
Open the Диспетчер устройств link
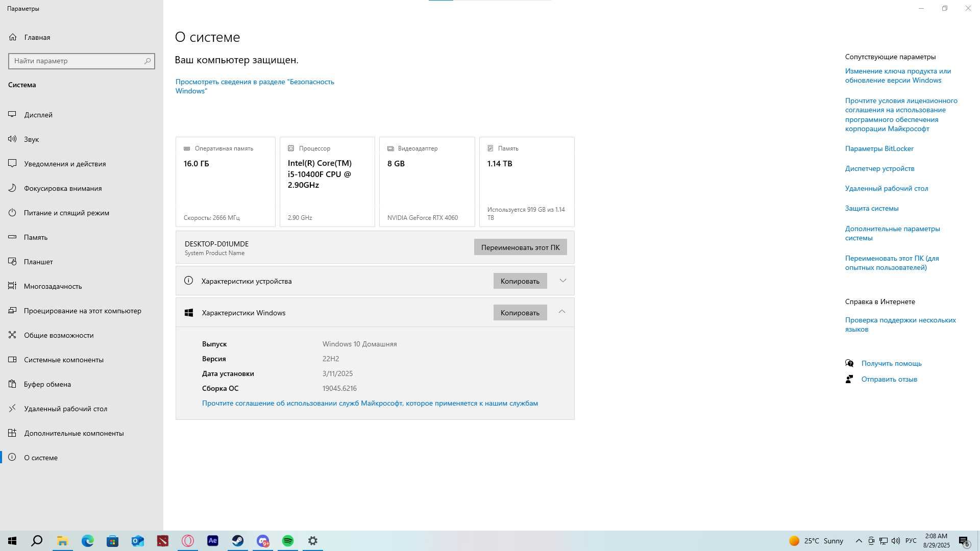[879, 168]
